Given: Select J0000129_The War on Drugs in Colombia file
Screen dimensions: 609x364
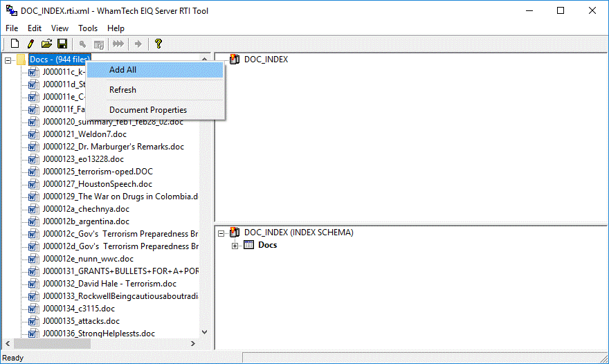Looking at the screenshot, I should pyautogui.click(x=120, y=197).
